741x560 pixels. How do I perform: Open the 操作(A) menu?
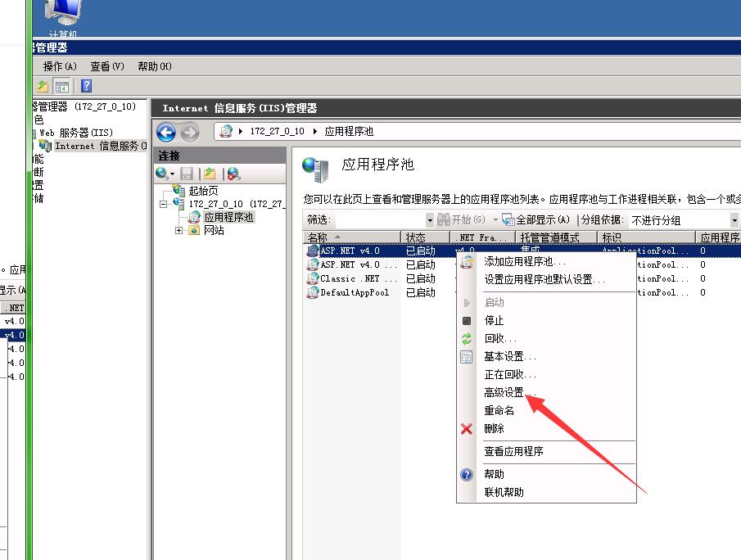coord(60,66)
